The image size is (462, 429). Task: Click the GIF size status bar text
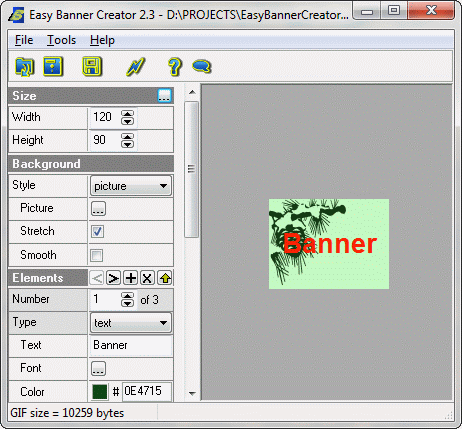point(67,413)
